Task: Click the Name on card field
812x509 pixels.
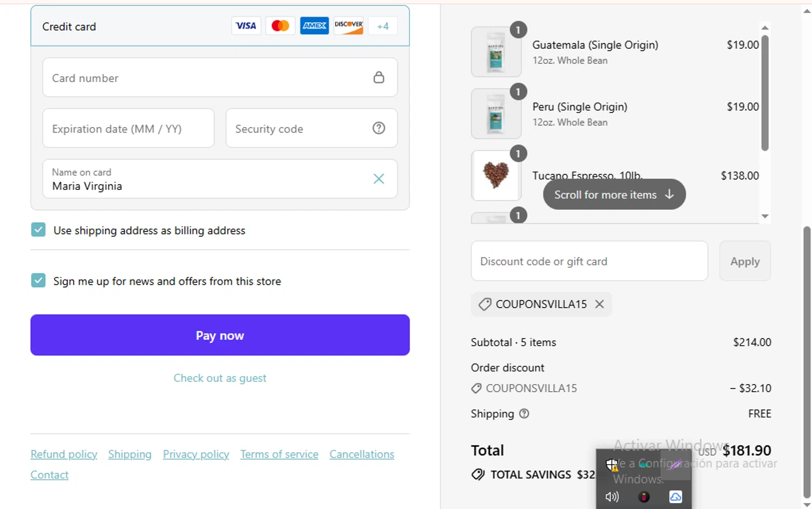Action: pos(220,179)
